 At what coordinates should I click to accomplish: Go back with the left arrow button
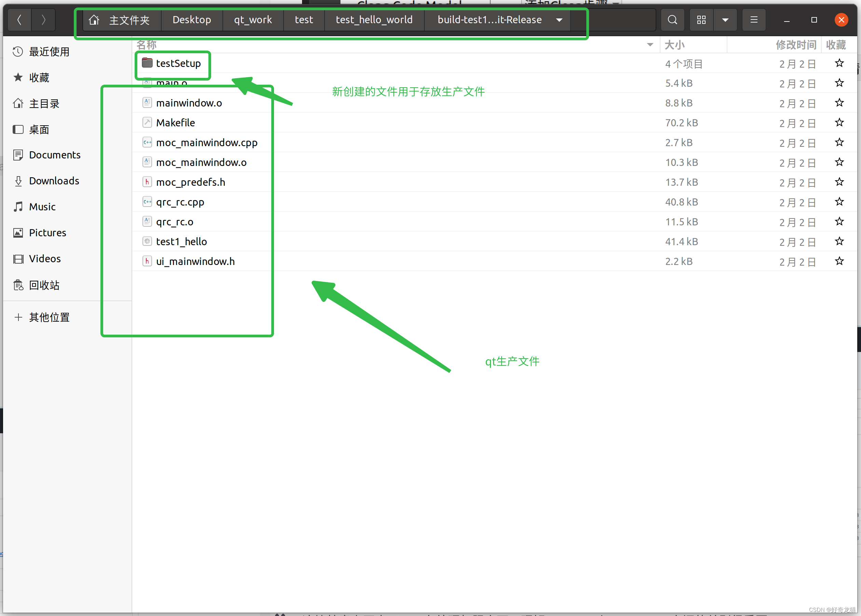click(x=19, y=20)
